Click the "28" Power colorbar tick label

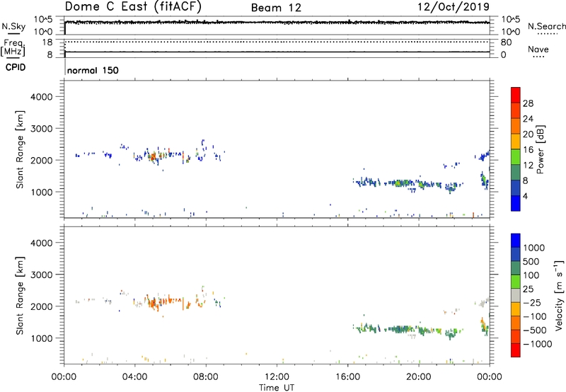click(528, 103)
